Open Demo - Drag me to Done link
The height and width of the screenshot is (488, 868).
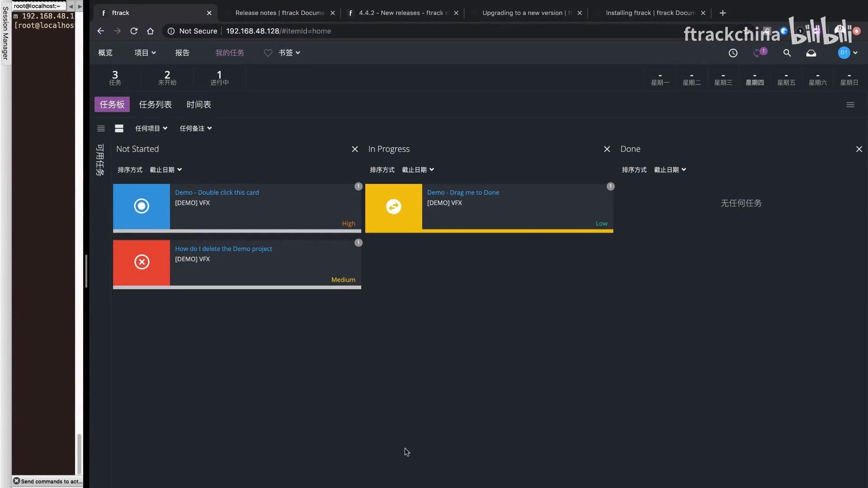pyautogui.click(x=463, y=192)
